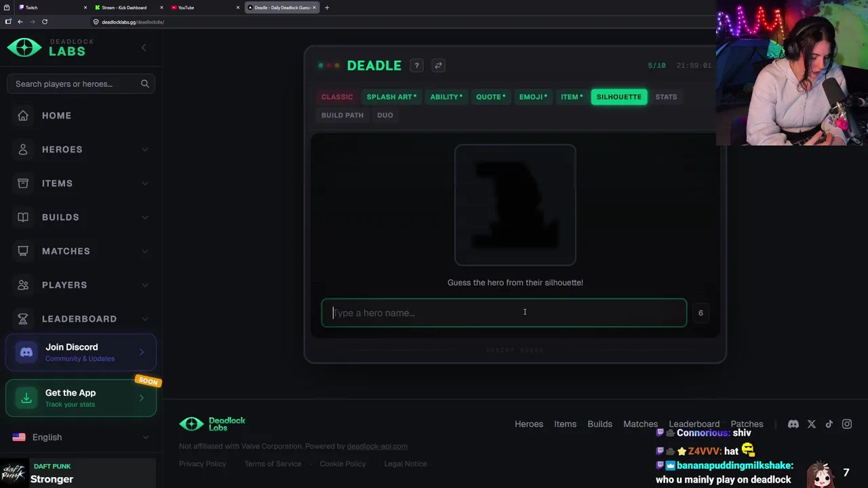Close the Deadle browser tab

point(314,7)
